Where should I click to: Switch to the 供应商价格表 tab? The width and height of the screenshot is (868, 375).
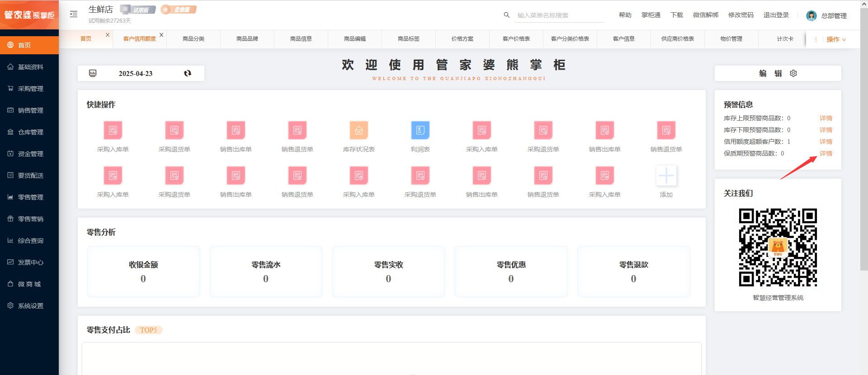click(x=678, y=39)
